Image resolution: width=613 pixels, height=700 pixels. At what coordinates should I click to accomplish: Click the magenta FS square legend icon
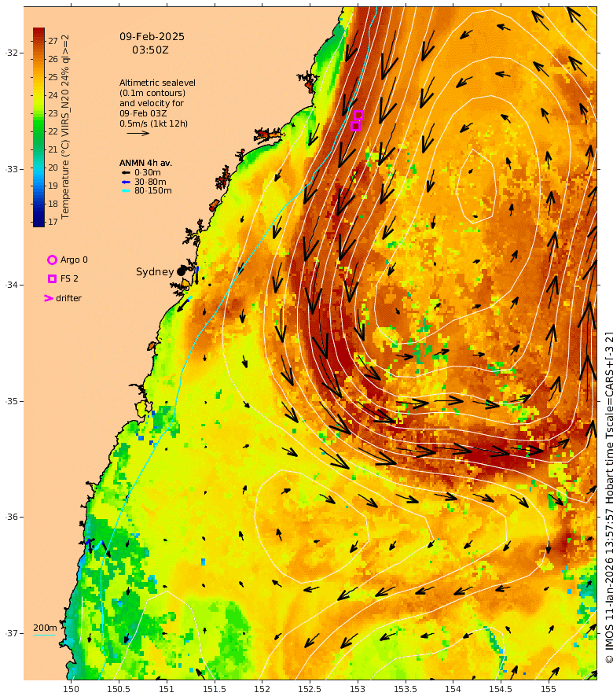pyautogui.click(x=52, y=278)
